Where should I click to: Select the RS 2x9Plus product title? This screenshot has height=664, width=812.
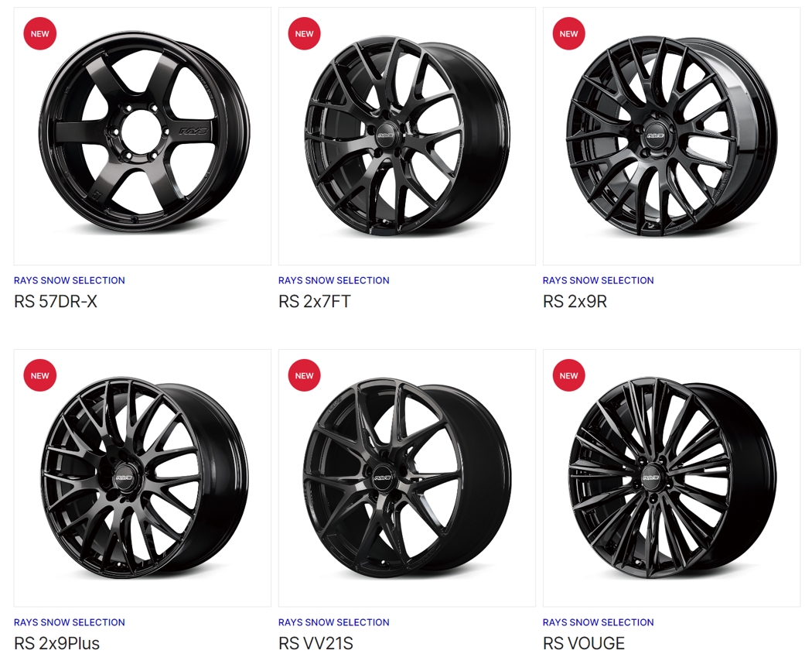pos(56,643)
